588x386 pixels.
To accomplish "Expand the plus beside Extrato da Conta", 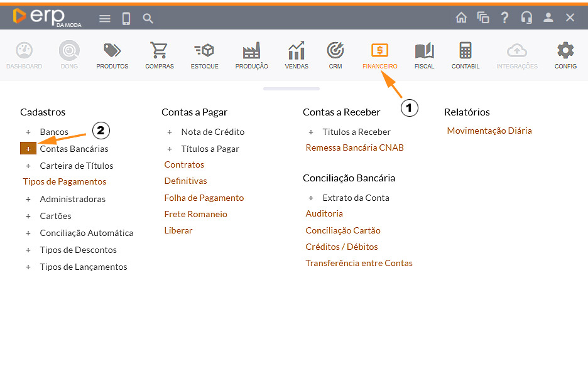I will [x=311, y=198].
